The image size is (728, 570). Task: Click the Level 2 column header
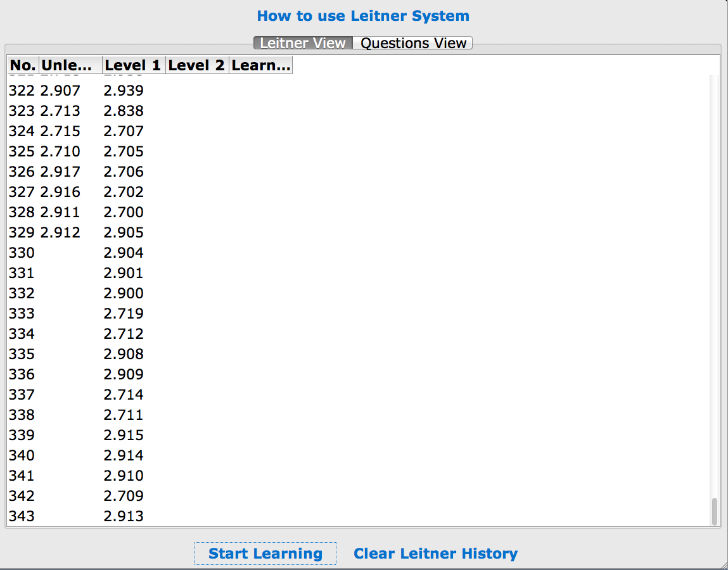[197, 65]
